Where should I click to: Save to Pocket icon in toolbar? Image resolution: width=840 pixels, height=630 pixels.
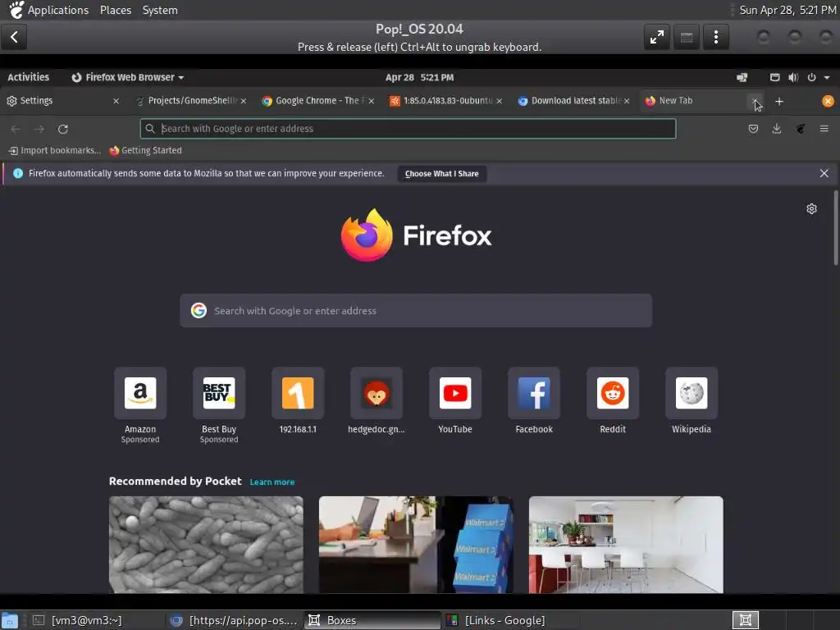tap(753, 129)
